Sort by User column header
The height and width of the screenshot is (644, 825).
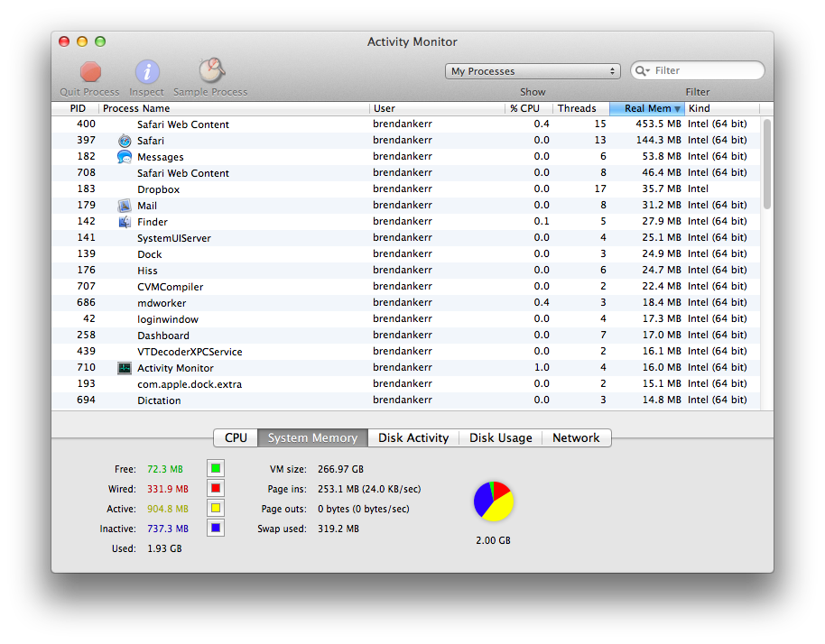(x=437, y=108)
